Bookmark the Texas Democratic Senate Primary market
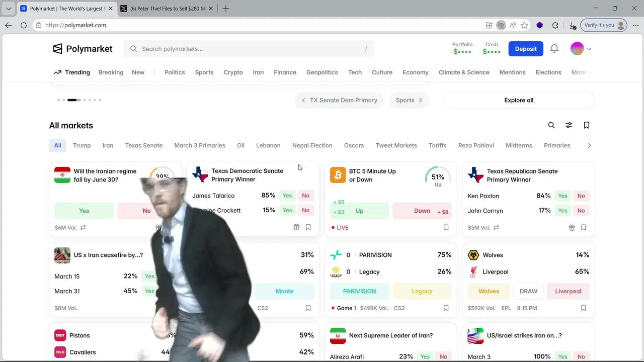 click(308, 227)
